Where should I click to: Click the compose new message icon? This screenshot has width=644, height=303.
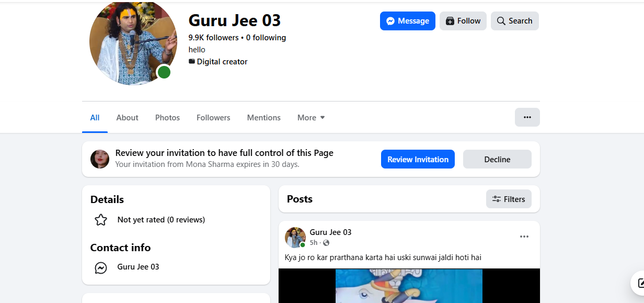(640, 284)
